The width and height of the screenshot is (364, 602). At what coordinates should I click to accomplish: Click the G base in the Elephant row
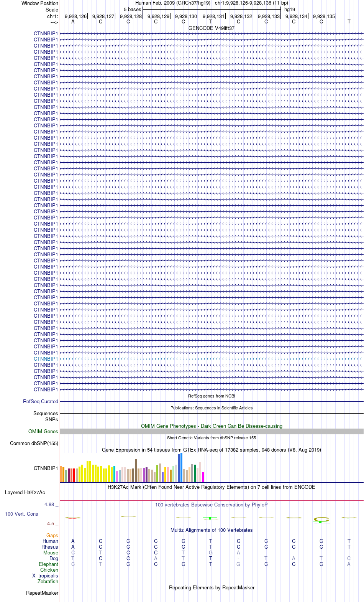click(x=238, y=564)
